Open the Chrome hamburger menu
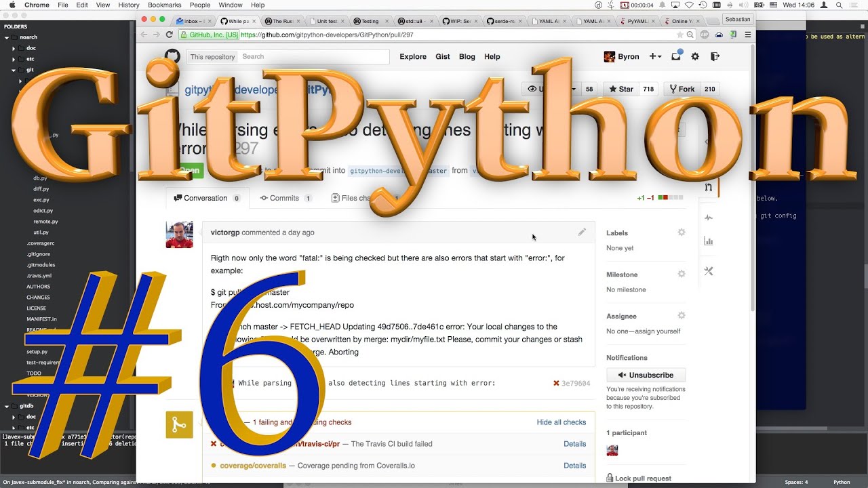This screenshot has width=868, height=488. pyautogui.click(x=748, y=35)
